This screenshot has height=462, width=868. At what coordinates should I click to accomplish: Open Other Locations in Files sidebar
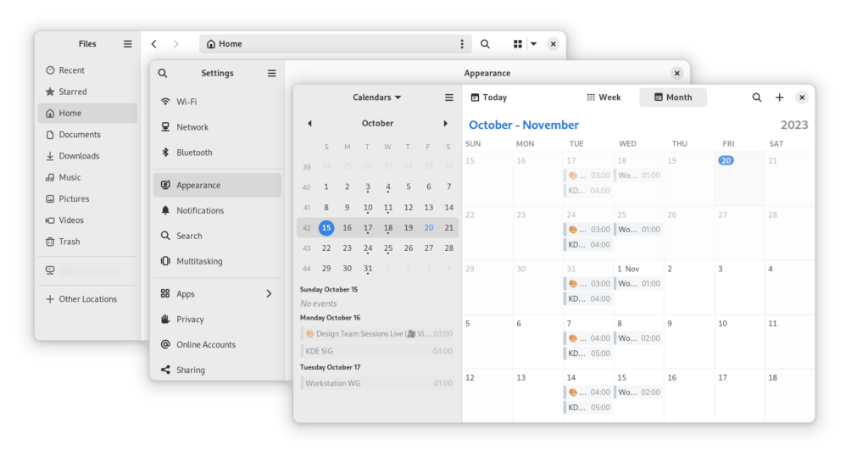86,299
